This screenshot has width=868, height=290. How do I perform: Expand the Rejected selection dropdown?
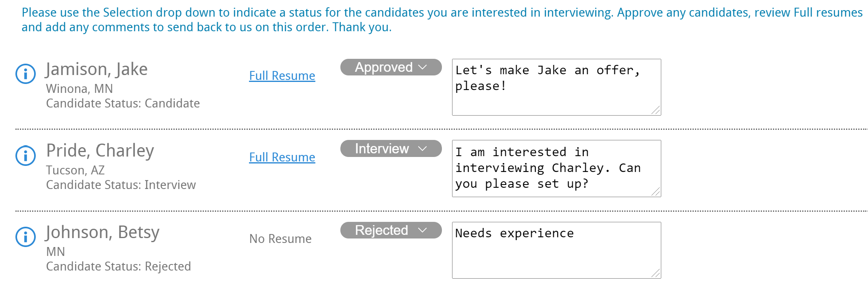391,230
